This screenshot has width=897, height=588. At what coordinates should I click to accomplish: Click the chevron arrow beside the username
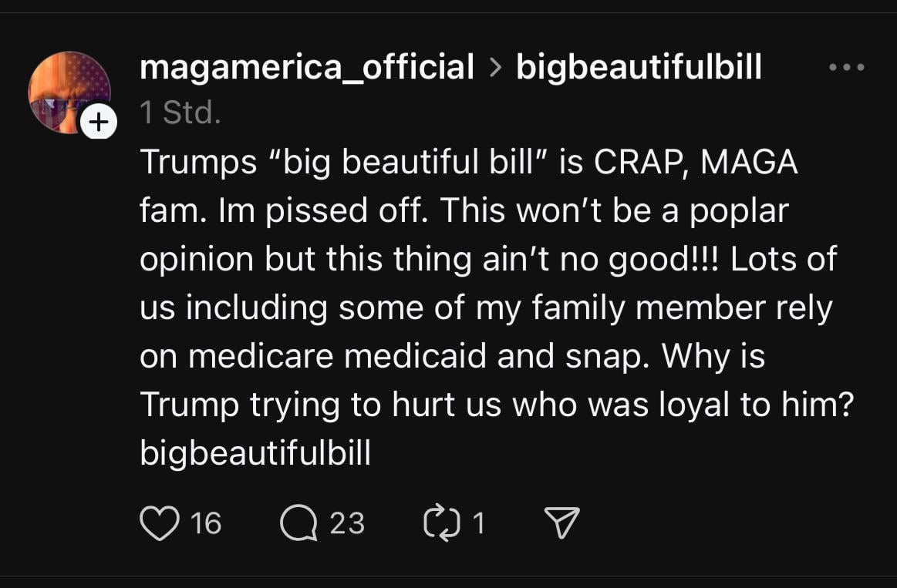[x=495, y=67]
